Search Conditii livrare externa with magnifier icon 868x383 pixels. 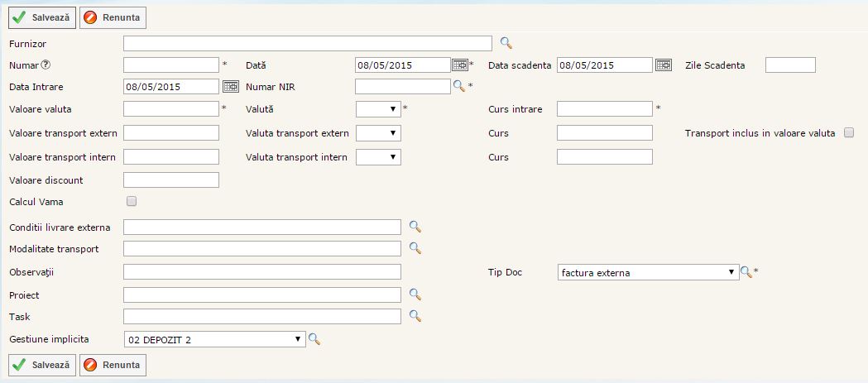[415, 227]
